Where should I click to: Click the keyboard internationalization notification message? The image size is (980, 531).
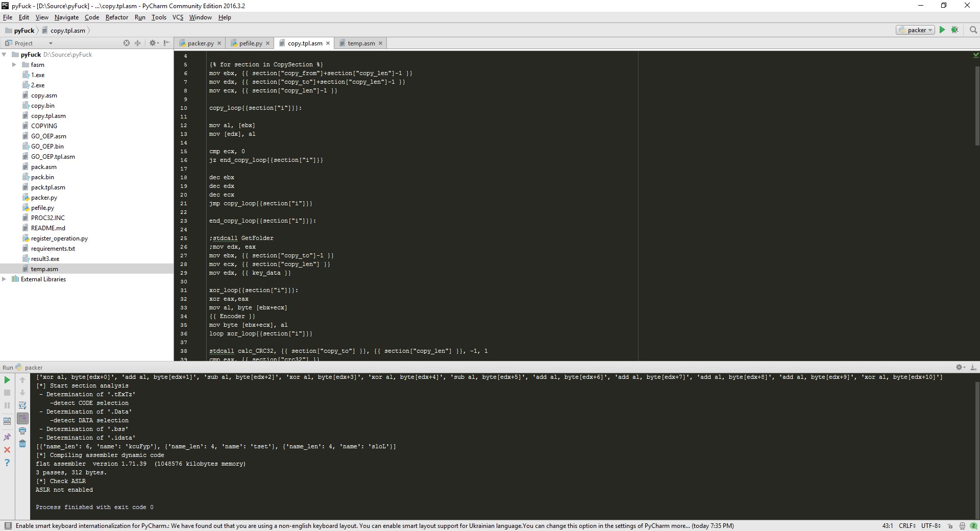375,526
